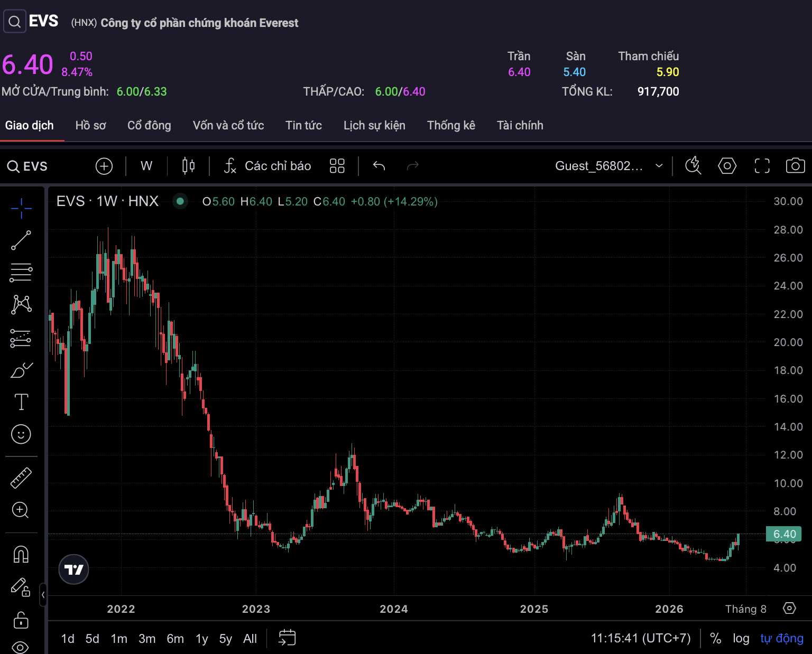
Task: Open chart settings hexagon icon
Action: click(x=727, y=166)
